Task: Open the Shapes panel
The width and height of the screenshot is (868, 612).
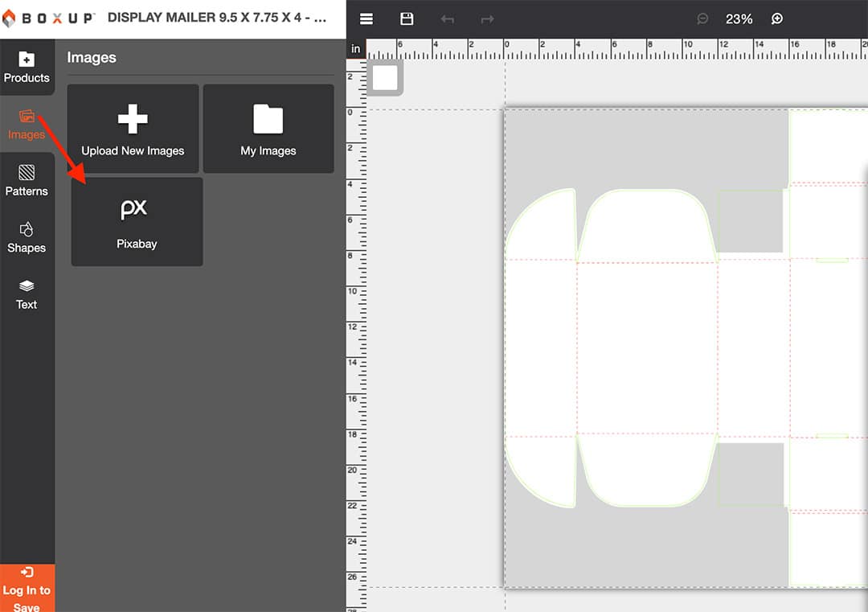Action: (x=27, y=237)
